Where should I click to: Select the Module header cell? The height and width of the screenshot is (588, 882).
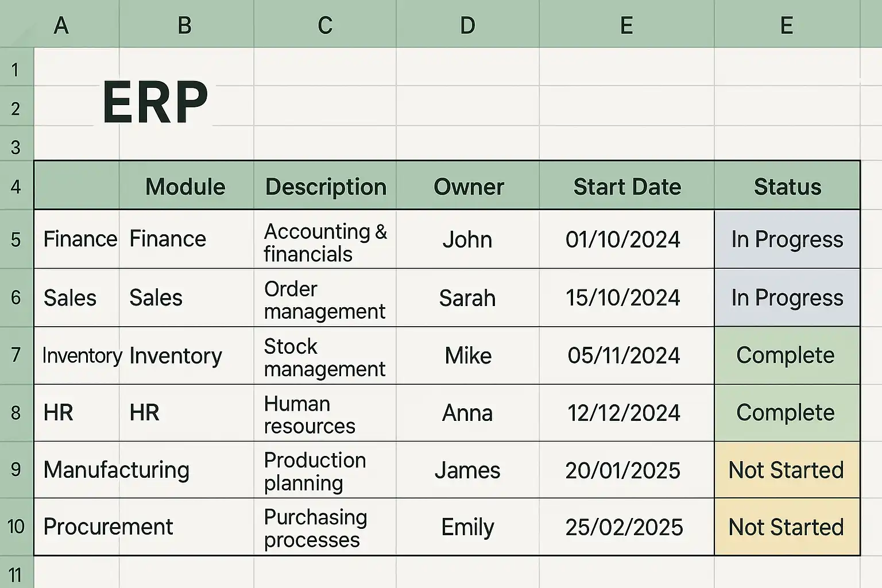click(185, 187)
